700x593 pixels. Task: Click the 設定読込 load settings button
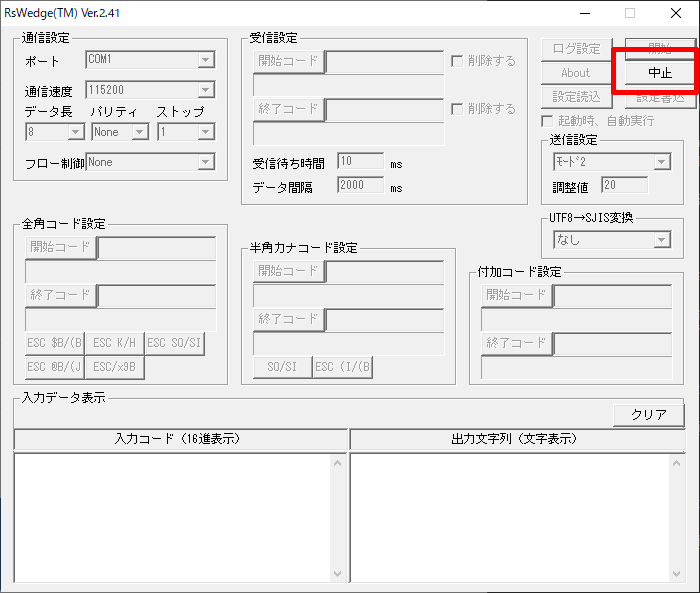pos(576,97)
